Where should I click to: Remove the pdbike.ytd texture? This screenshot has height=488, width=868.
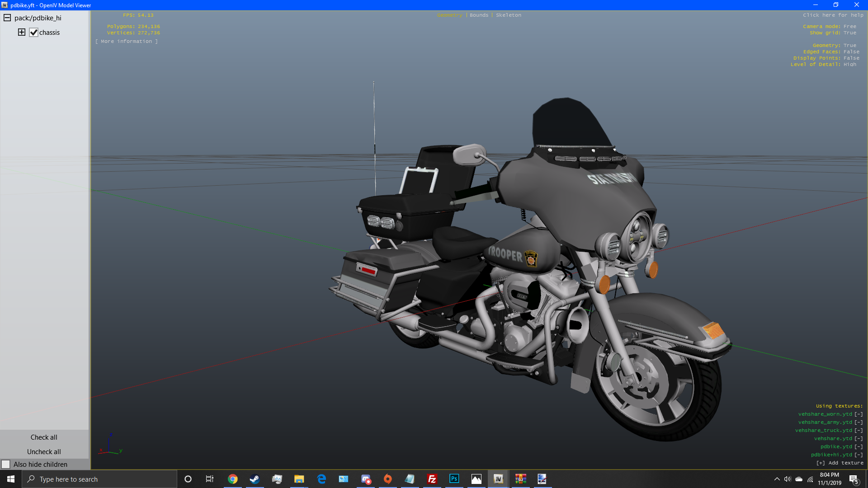(859, 446)
